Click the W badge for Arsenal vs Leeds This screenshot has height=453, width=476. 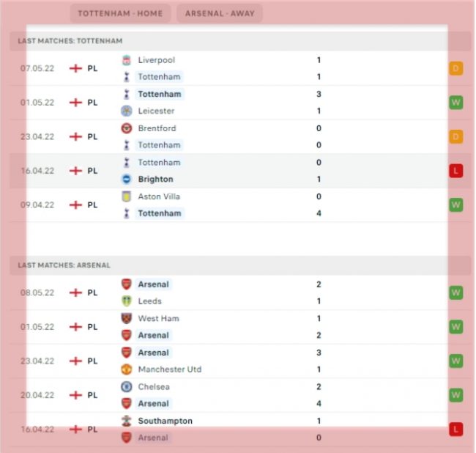pyautogui.click(x=456, y=292)
